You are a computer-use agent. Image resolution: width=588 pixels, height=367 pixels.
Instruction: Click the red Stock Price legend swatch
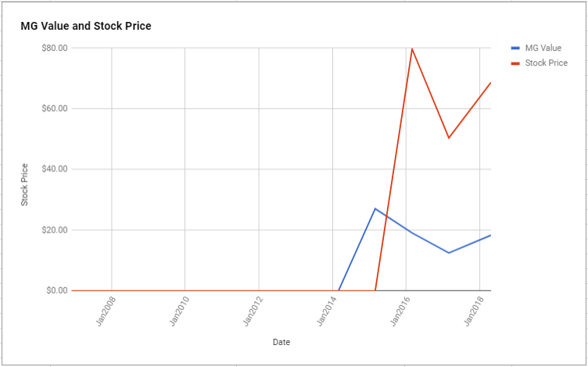pos(515,63)
